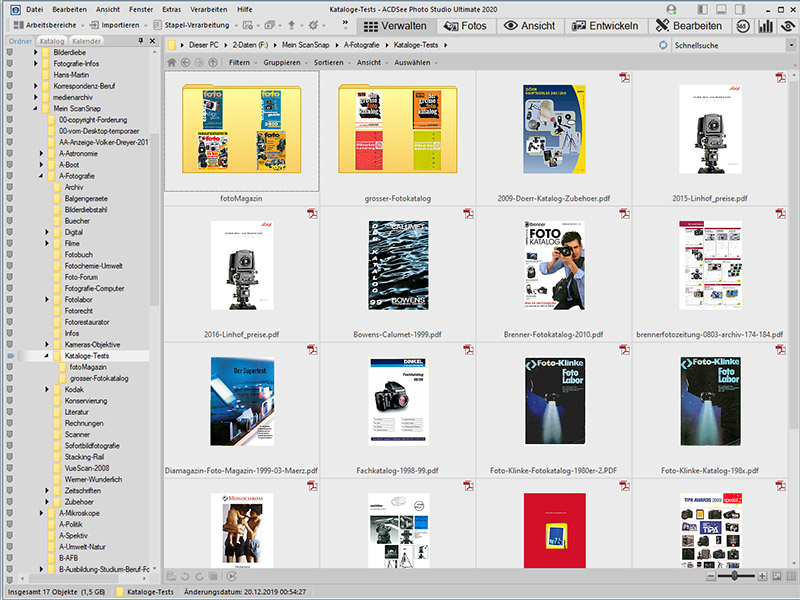This screenshot has width=800, height=600.
Task: Open the Extras menu
Action: pos(173,8)
